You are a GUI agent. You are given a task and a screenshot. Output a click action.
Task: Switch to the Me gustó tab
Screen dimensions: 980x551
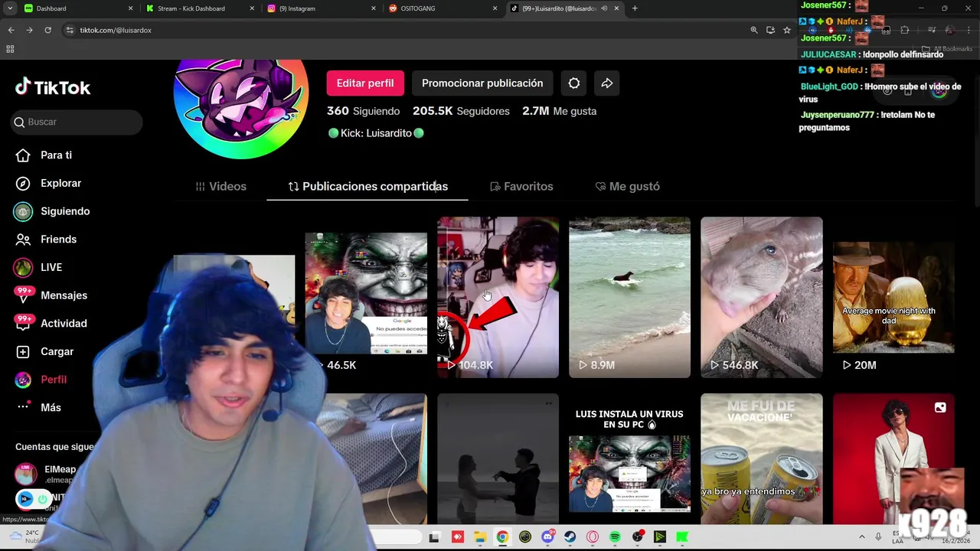(x=627, y=186)
